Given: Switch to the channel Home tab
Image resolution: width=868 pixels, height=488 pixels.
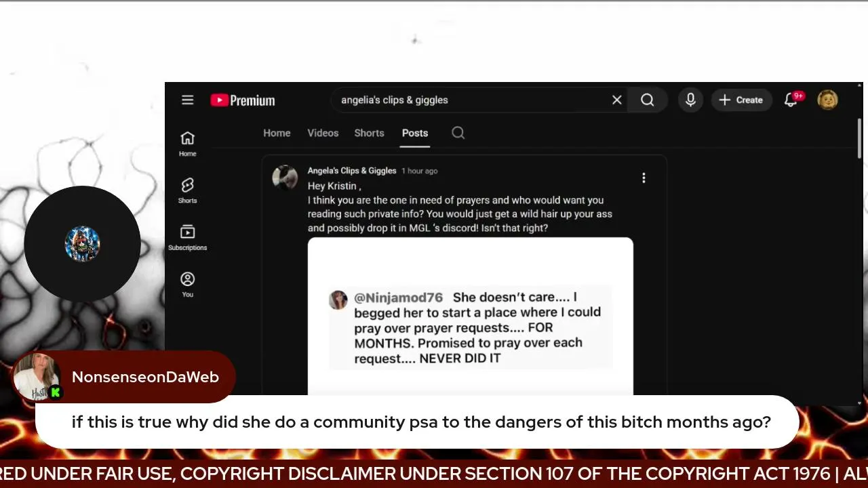Looking at the screenshot, I should pyautogui.click(x=277, y=133).
